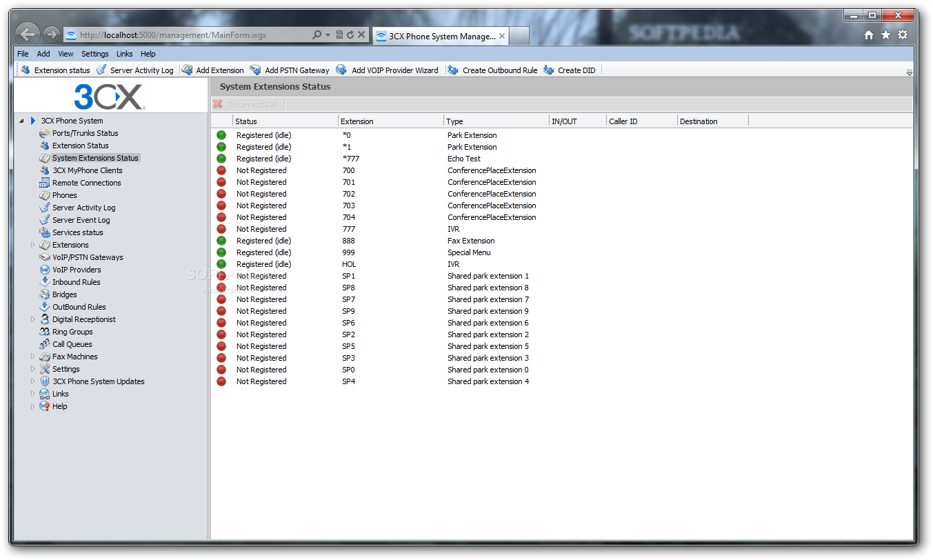Expand the Extensions tree node

pos(32,245)
